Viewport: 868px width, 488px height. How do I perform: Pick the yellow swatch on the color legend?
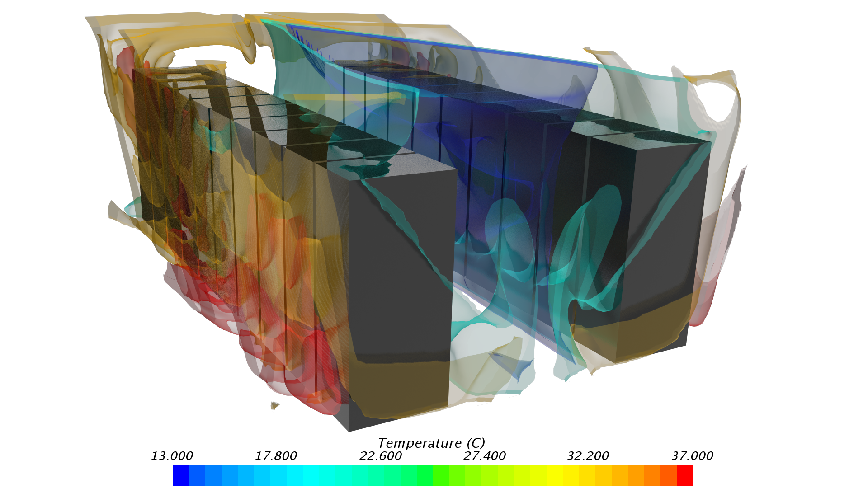point(555,476)
